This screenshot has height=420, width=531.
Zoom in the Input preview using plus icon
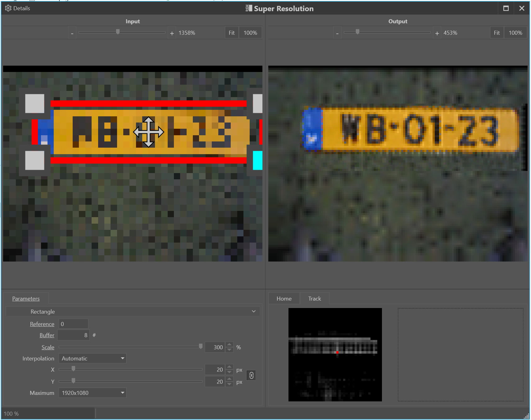172,33
